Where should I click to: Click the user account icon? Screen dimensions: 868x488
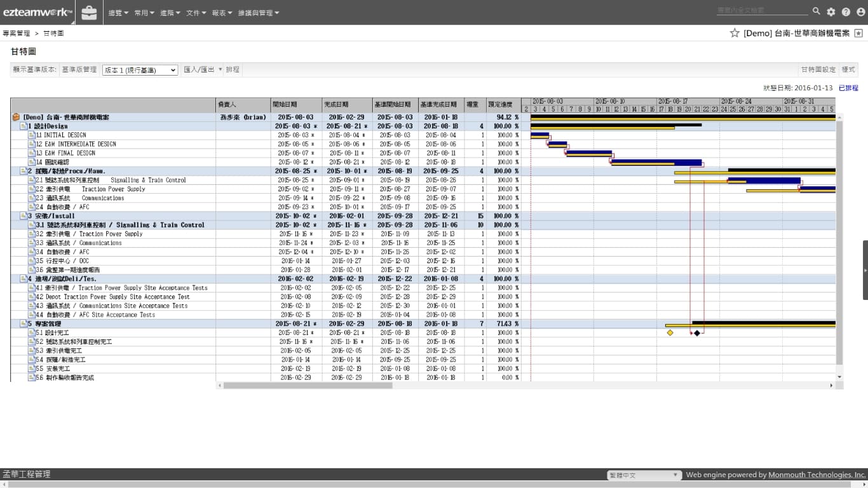coord(860,12)
